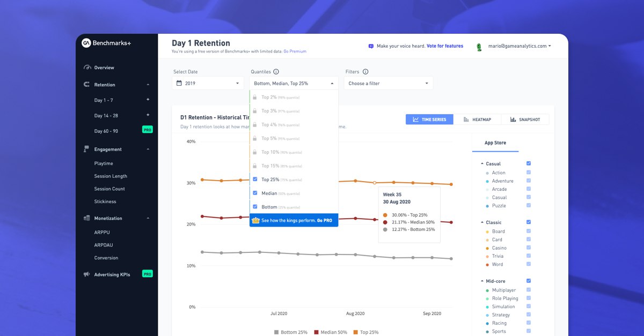The image size is (644, 336).
Task: Click the PRO badge next to Advertising KPIs
Action: 147,274
